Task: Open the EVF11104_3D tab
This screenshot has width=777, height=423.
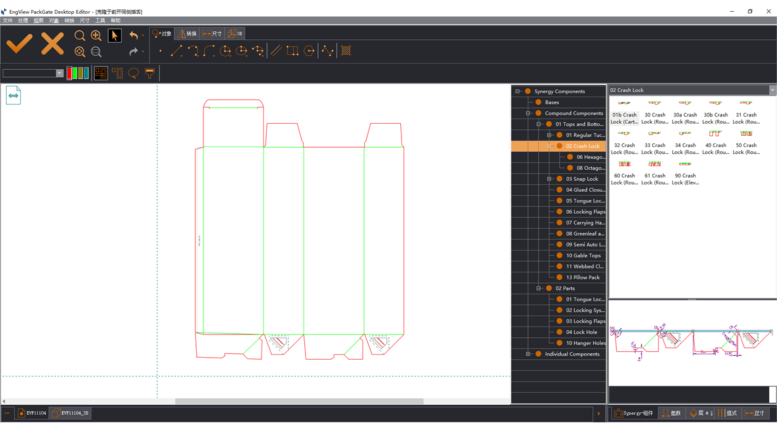Action: click(x=70, y=413)
